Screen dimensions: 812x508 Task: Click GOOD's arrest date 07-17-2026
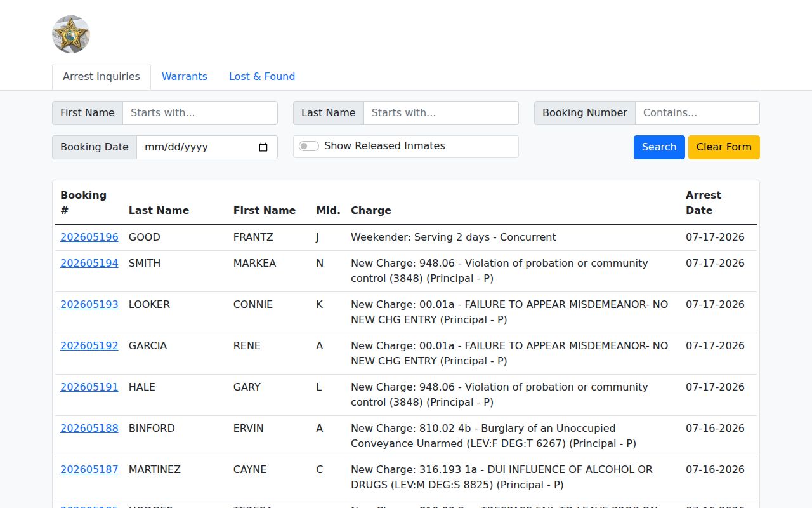tap(715, 237)
